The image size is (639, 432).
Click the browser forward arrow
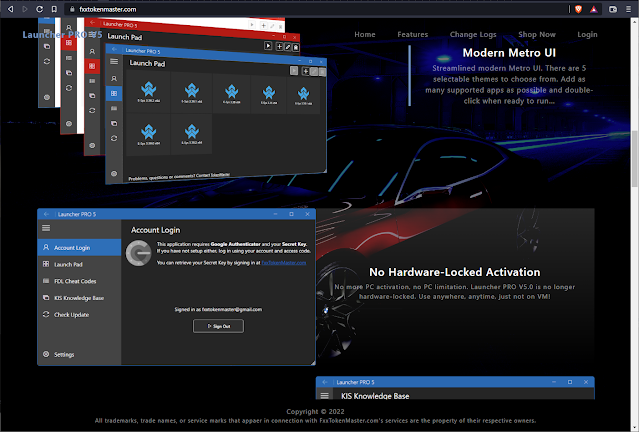[x=25, y=9]
